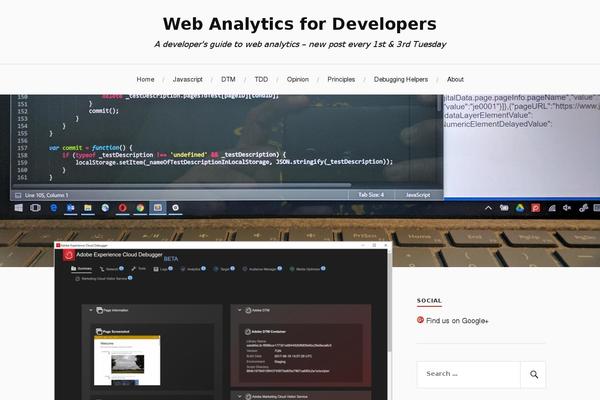600x400 pixels.
Task: Click the debugger window vertical scrollbar
Action: [389, 300]
